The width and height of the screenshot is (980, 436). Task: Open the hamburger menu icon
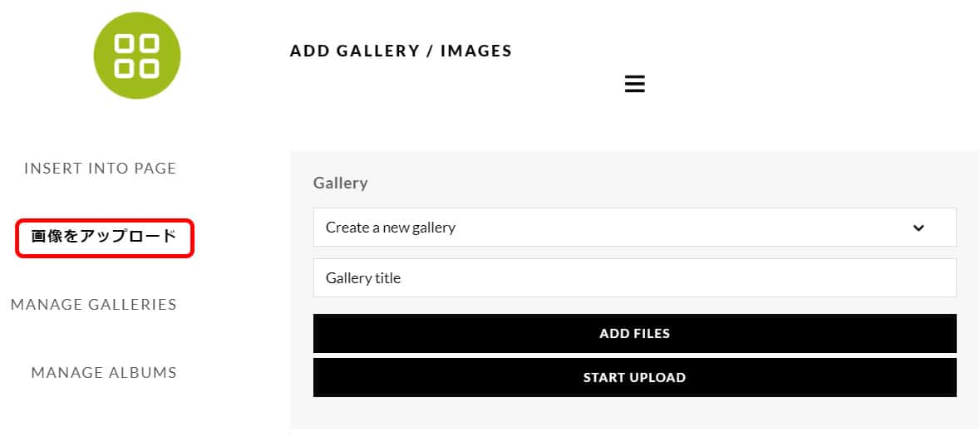coord(634,84)
